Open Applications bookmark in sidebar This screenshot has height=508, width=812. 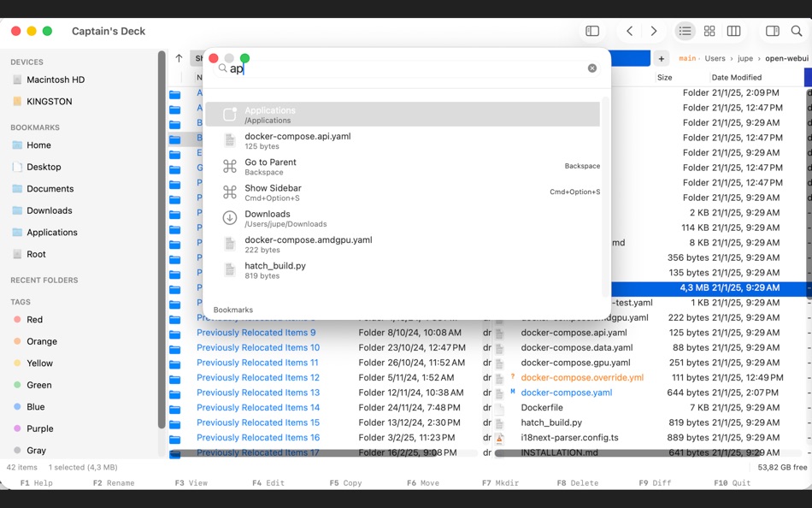(x=52, y=233)
